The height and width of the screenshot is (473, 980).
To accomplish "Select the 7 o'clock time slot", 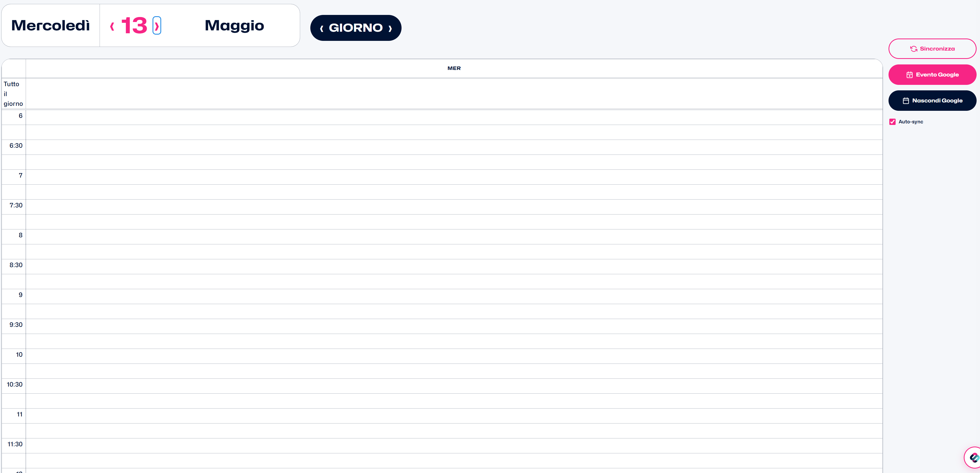I will [x=454, y=177].
